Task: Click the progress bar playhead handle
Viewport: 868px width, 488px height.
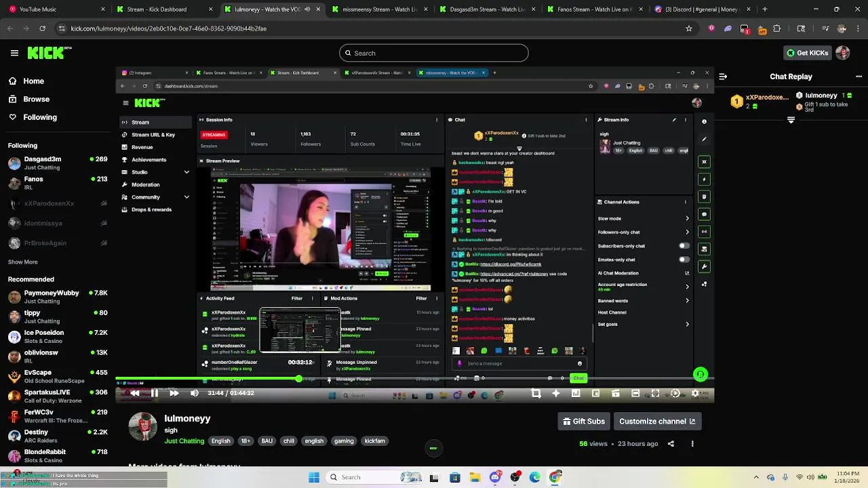Action: point(298,379)
